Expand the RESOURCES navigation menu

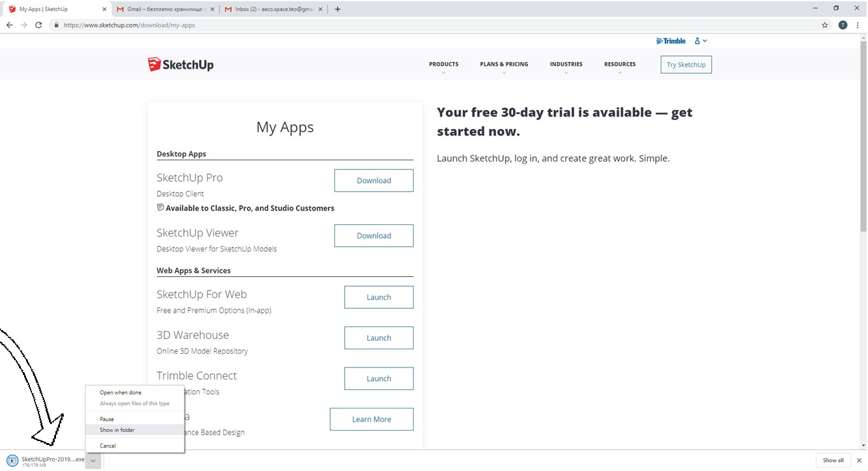[619, 64]
